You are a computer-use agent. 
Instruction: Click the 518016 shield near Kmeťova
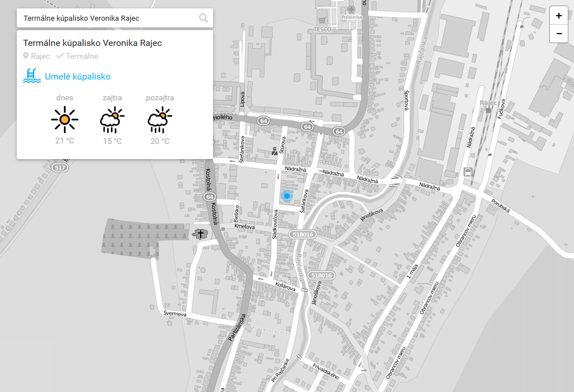pos(303,235)
